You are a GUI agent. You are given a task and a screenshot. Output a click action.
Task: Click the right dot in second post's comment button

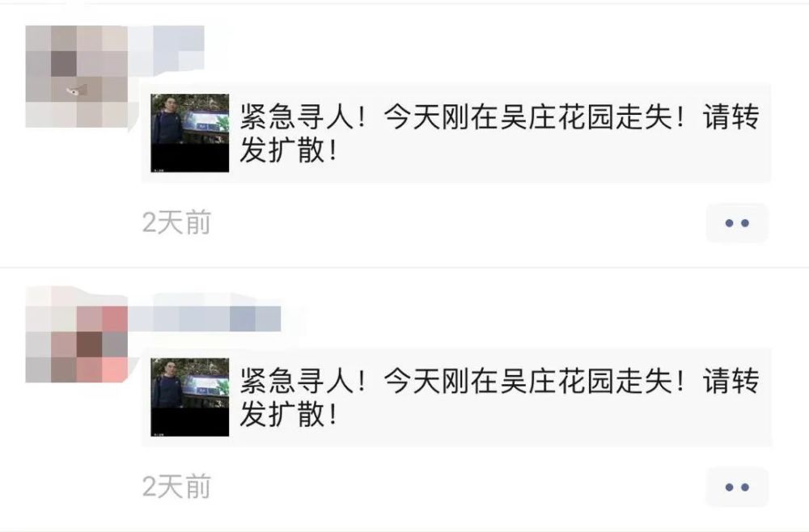coord(745,488)
